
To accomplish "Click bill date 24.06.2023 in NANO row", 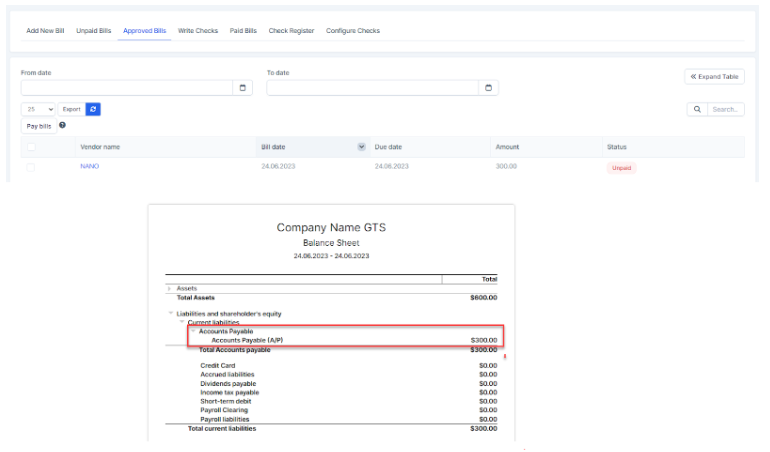I will coord(278,166).
